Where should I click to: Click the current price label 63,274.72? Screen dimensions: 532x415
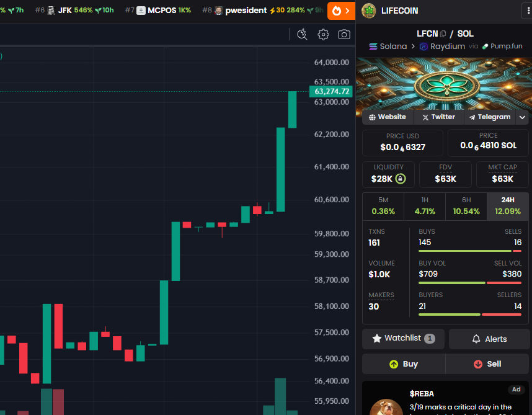click(331, 92)
